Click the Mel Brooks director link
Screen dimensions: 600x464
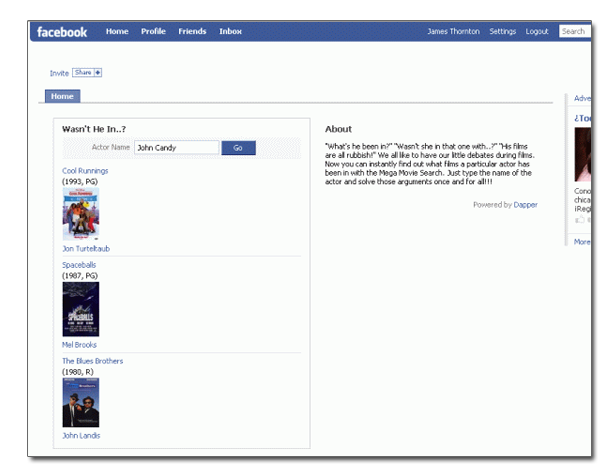click(x=79, y=345)
